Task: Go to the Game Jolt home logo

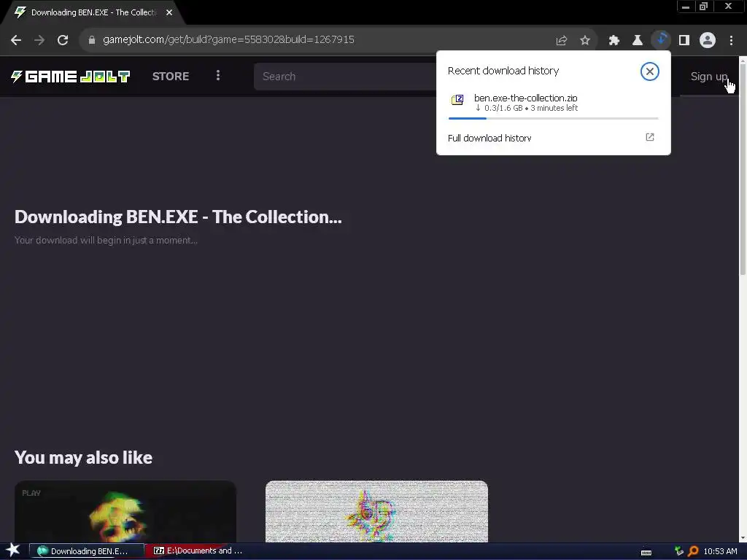Action: [x=71, y=76]
